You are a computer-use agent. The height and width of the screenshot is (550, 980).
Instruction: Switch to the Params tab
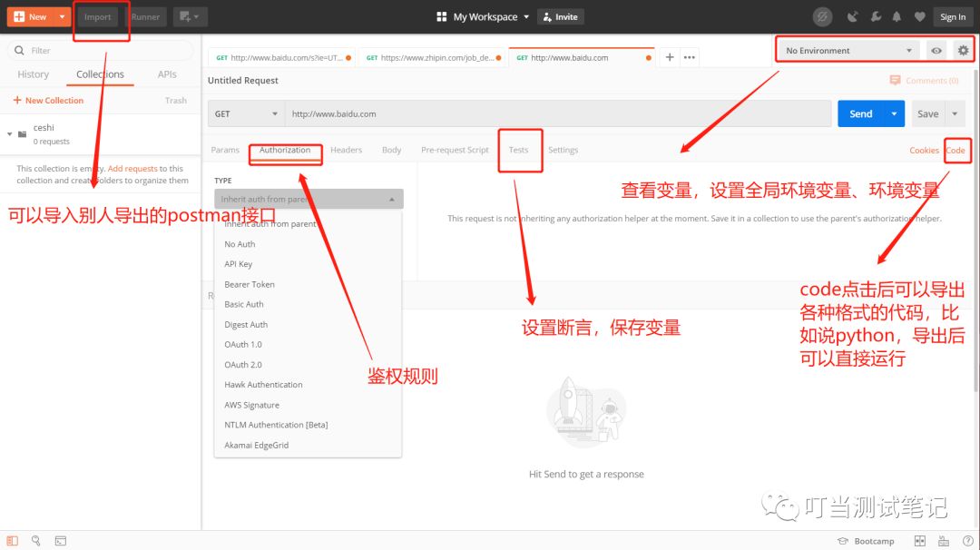coord(225,150)
